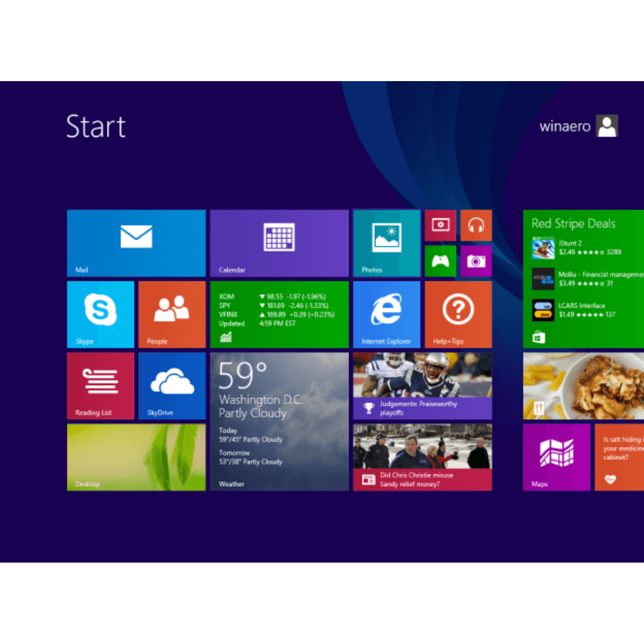
Task: Open the Calendar tile
Action: [x=279, y=243]
